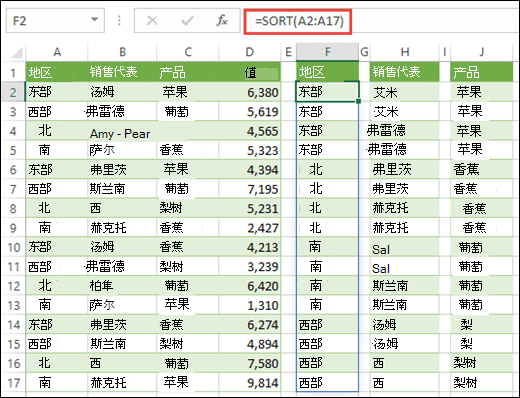Click the value cell 3,239
520x398 pixels.
[x=250, y=267]
